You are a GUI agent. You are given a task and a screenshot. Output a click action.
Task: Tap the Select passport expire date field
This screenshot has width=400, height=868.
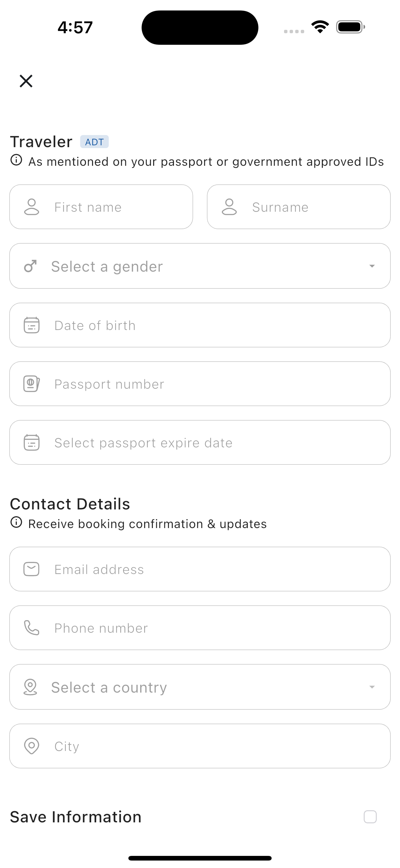200,442
